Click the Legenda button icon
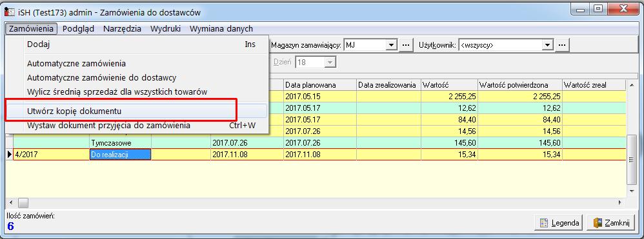Screen dimensions: 644x239 coord(544,223)
